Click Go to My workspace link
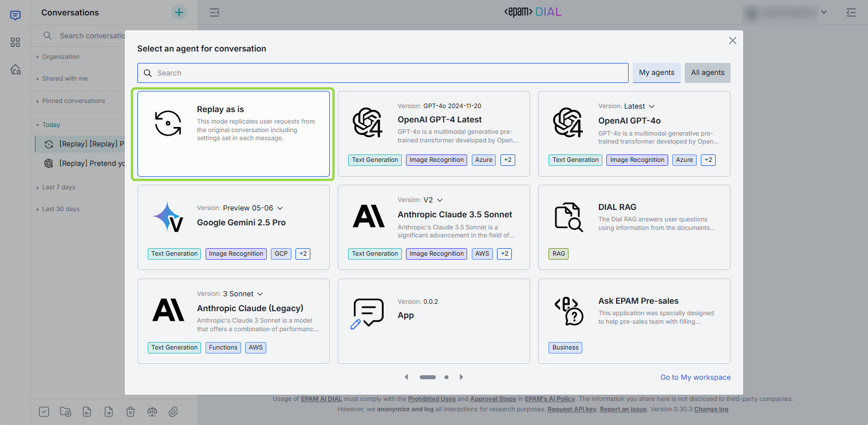 (x=695, y=378)
